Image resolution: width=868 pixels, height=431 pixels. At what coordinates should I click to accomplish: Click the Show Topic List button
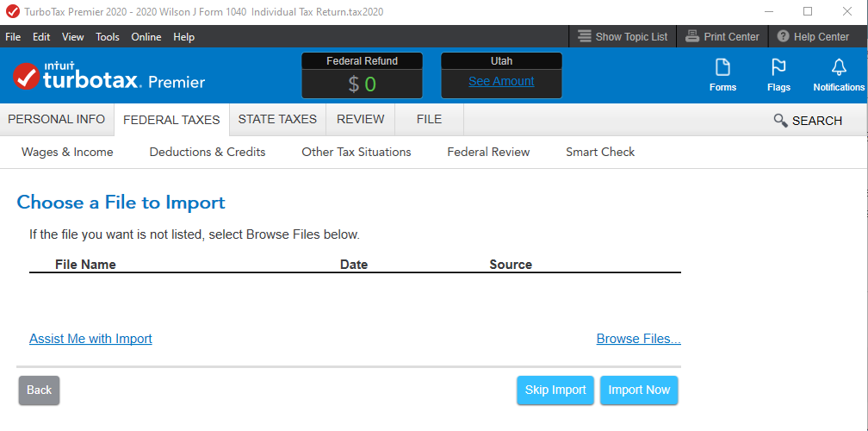(x=623, y=36)
